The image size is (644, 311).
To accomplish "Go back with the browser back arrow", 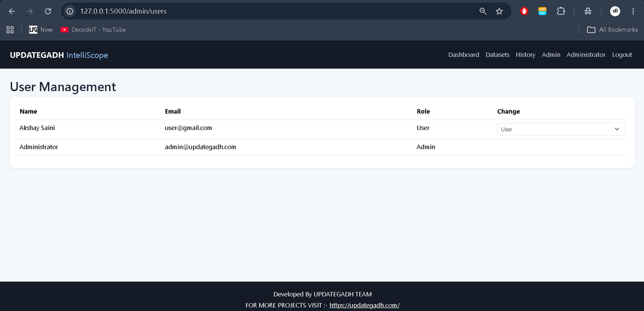I will point(11,11).
